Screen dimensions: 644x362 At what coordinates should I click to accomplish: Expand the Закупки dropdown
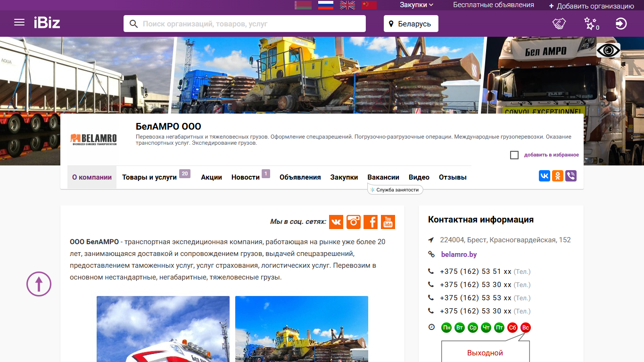(416, 5)
